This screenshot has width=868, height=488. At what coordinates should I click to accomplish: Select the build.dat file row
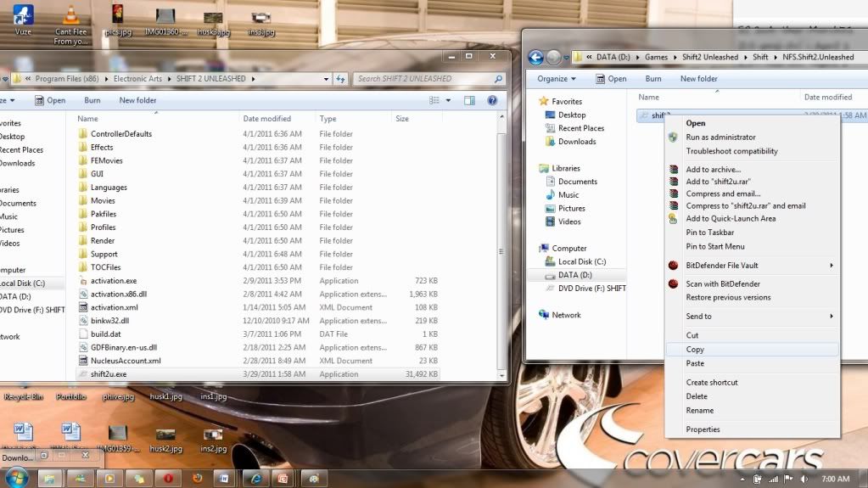pyautogui.click(x=259, y=334)
